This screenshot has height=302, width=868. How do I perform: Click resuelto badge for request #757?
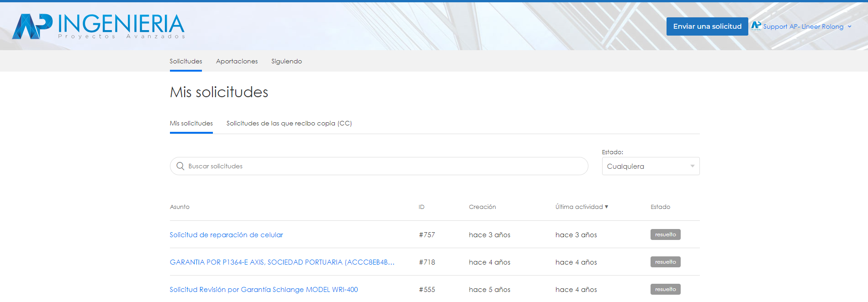666,234
